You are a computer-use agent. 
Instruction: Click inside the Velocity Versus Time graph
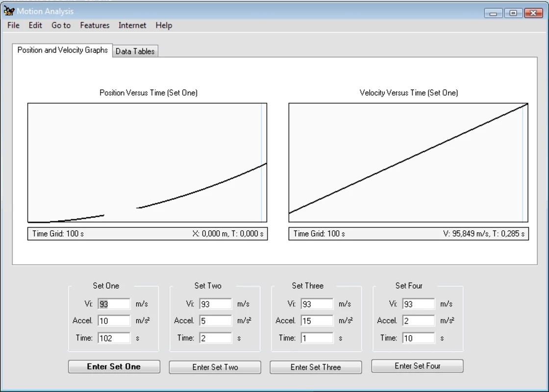[x=408, y=162]
